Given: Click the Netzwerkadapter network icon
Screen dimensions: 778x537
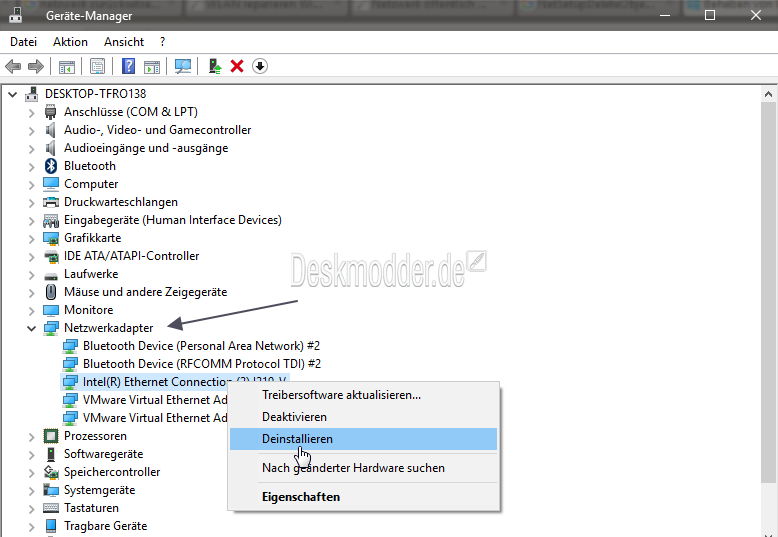Looking at the screenshot, I should 51,328.
